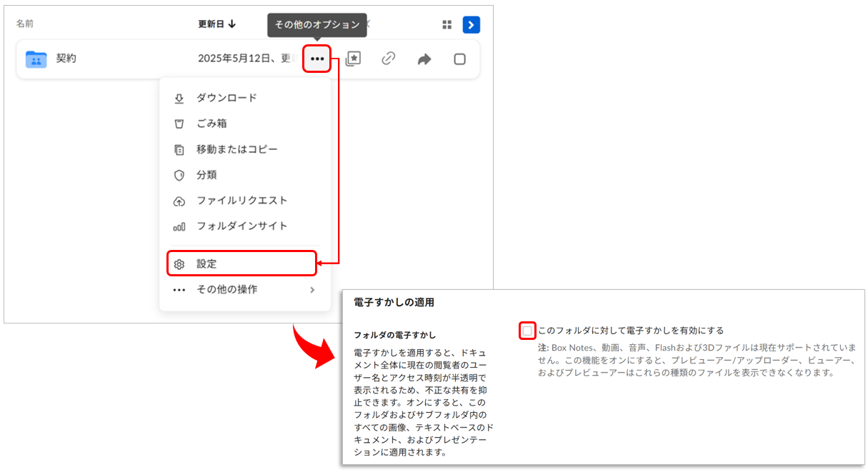Select the 契約 row checkbox
Screen dimensions: 868x472
[460, 59]
